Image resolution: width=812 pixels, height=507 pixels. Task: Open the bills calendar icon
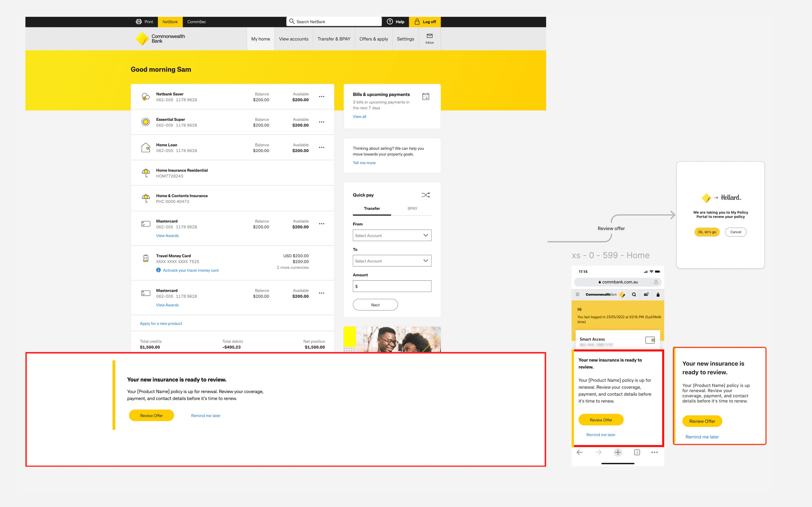click(426, 97)
